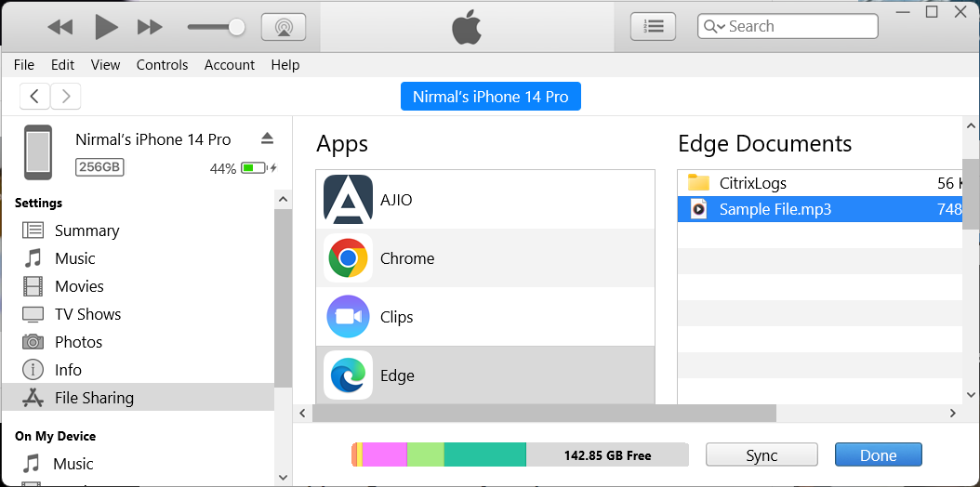Image resolution: width=980 pixels, height=487 pixels.
Task: Click the Summary list icon
Action: point(33,230)
